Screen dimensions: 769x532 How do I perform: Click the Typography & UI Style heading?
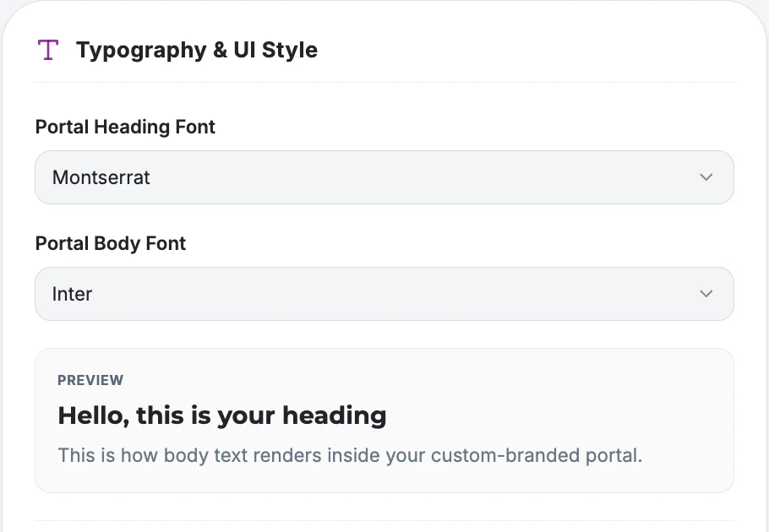(x=197, y=50)
